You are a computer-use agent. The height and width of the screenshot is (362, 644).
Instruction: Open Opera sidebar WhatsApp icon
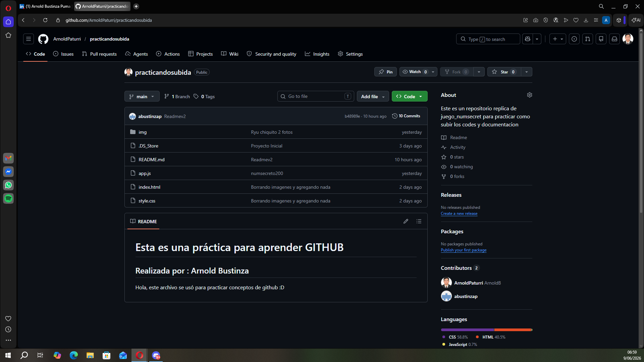tap(8, 185)
